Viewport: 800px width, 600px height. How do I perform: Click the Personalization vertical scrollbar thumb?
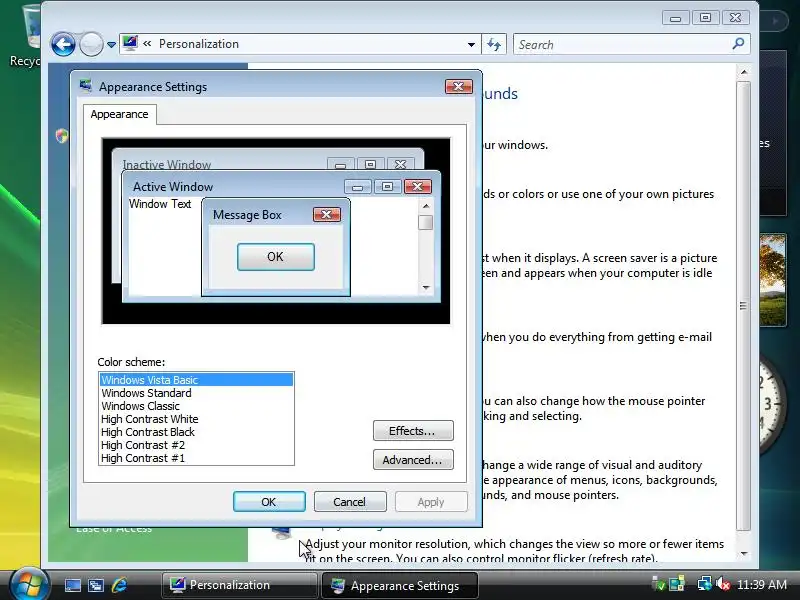[x=743, y=306]
